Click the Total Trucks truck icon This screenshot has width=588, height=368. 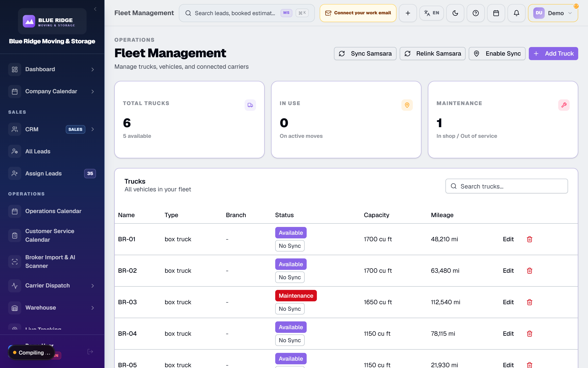tap(250, 105)
